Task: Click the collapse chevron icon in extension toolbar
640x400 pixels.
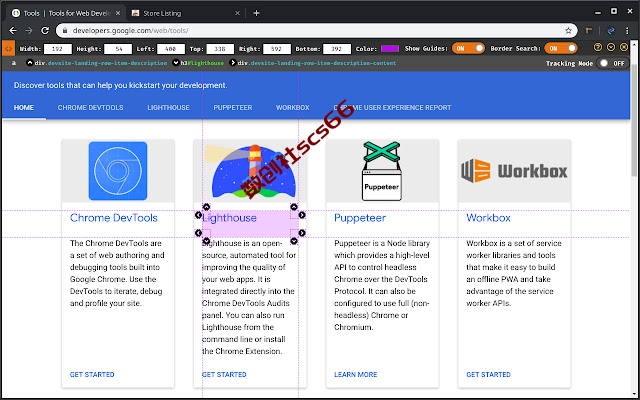Action: 611,47
